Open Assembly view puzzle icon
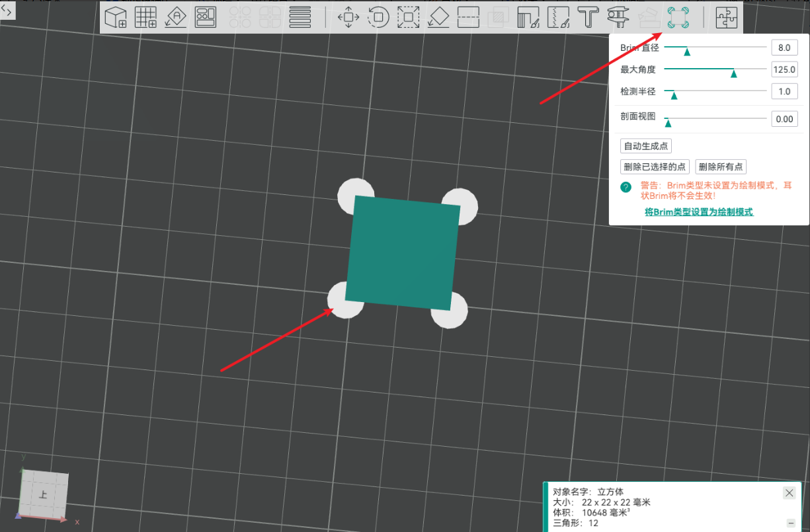Screen dimensions: 810x532 point(727,18)
